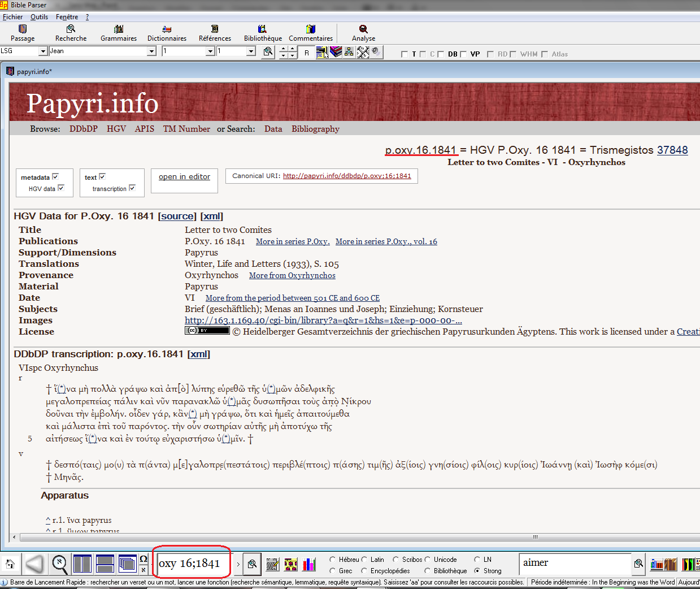The width and height of the screenshot is (700, 589).
Task: Open the LSG Bible version dropdown
Action: point(42,51)
